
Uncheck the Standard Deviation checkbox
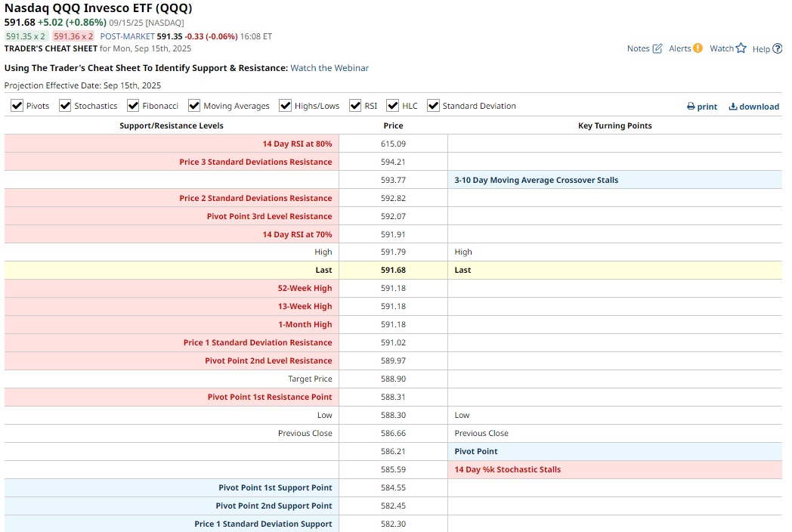(433, 106)
